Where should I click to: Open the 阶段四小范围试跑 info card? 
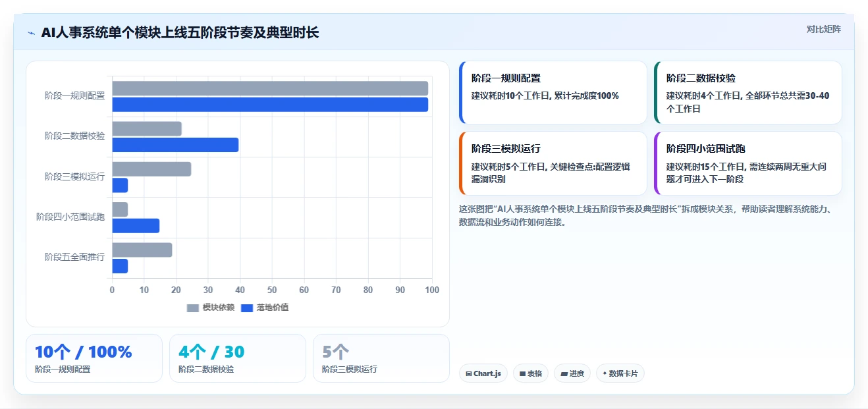748,163
